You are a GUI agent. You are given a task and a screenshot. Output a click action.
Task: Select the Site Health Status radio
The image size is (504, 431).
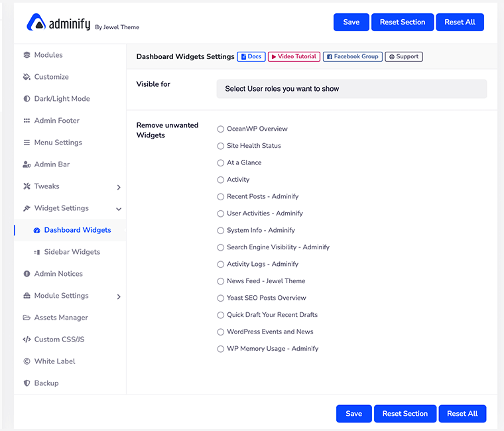pos(220,146)
